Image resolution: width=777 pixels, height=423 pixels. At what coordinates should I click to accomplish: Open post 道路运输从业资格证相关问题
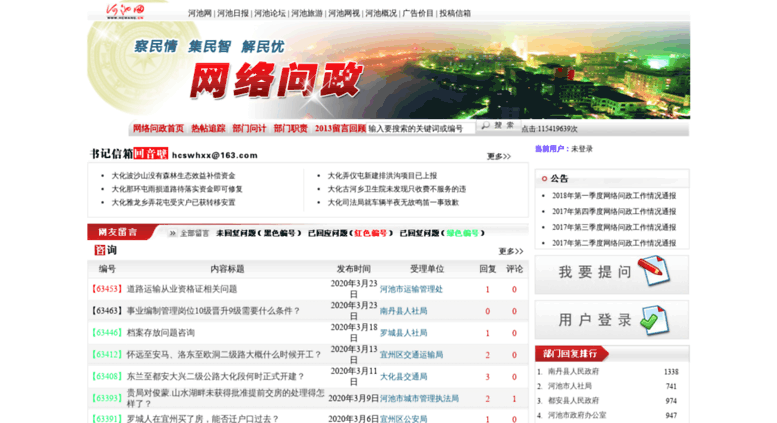tap(182, 289)
